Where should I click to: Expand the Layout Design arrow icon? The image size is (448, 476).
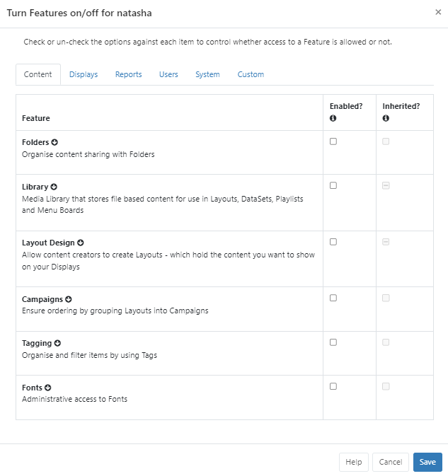click(x=80, y=243)
